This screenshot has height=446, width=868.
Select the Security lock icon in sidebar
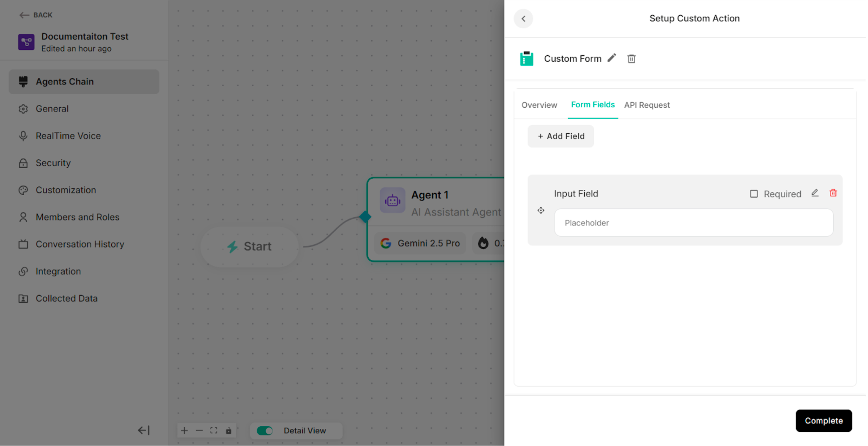click(x=23, y=163)
